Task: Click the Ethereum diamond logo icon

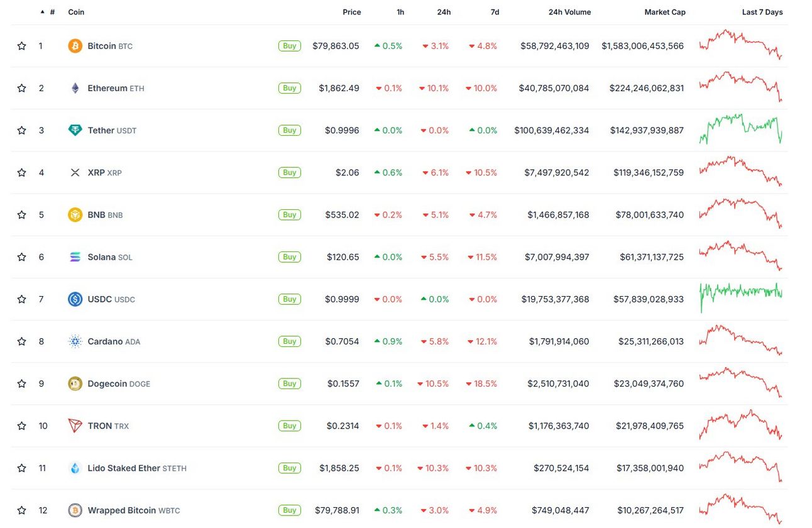Action: [75, 88]
